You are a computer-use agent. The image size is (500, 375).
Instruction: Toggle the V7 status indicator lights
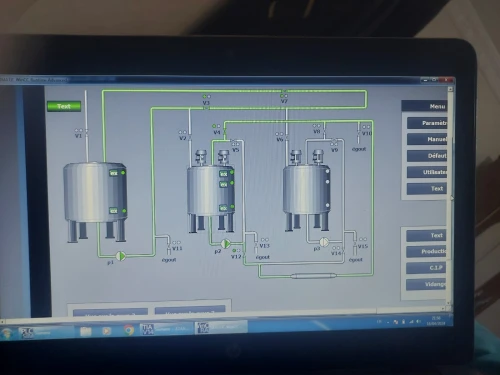pos(284,96)
